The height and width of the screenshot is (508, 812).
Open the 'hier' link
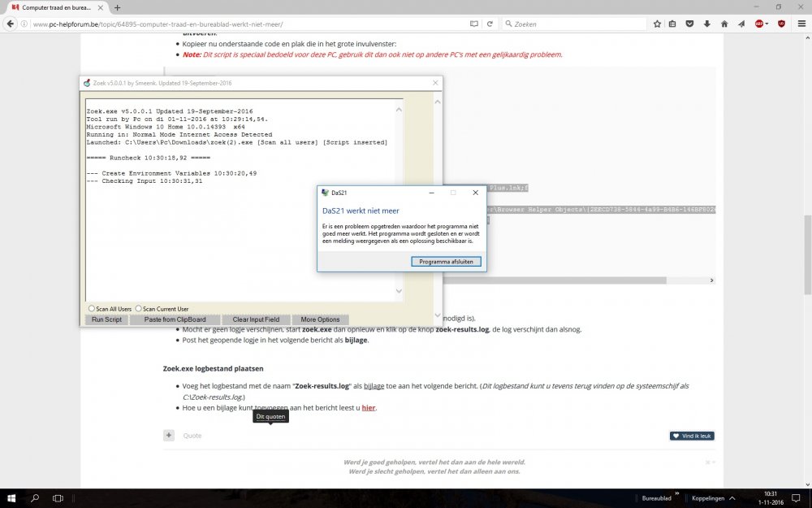pos(368,408)
